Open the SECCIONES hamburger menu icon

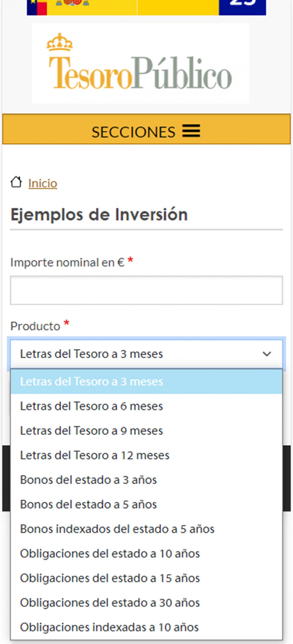[x=191, y=131]
